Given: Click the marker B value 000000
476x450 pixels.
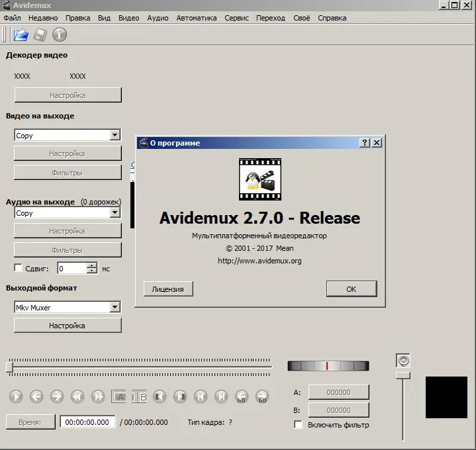Looking at the screenshot, I should point(339,410).
